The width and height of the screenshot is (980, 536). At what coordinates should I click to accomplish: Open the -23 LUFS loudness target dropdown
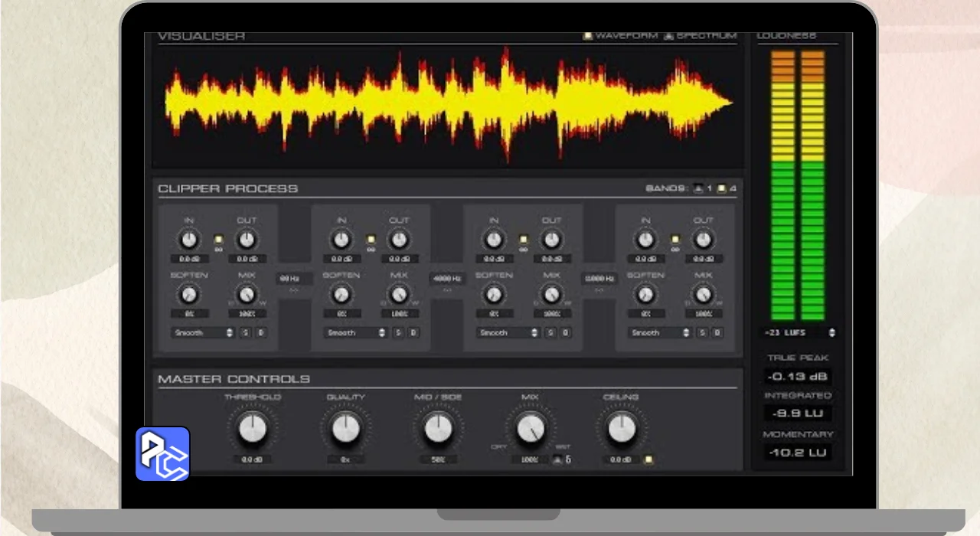pos(799,333)
